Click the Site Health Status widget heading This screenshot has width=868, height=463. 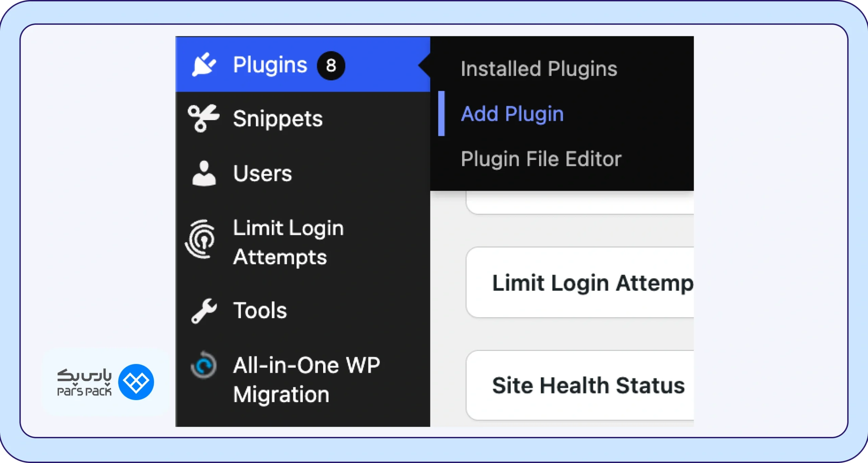(588, 385)
